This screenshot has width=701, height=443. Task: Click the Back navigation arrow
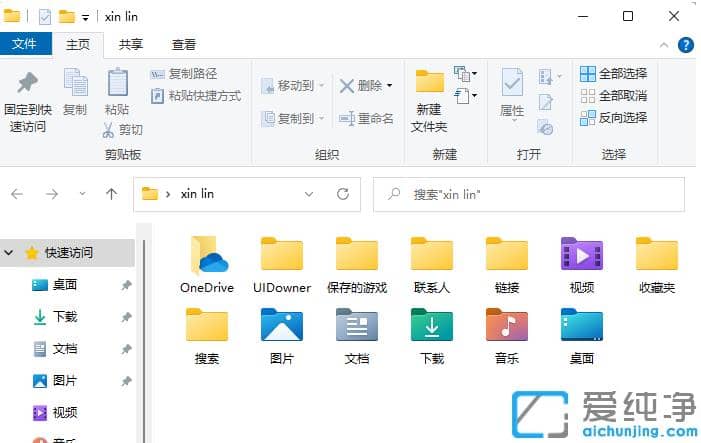[x=17, y=194]
